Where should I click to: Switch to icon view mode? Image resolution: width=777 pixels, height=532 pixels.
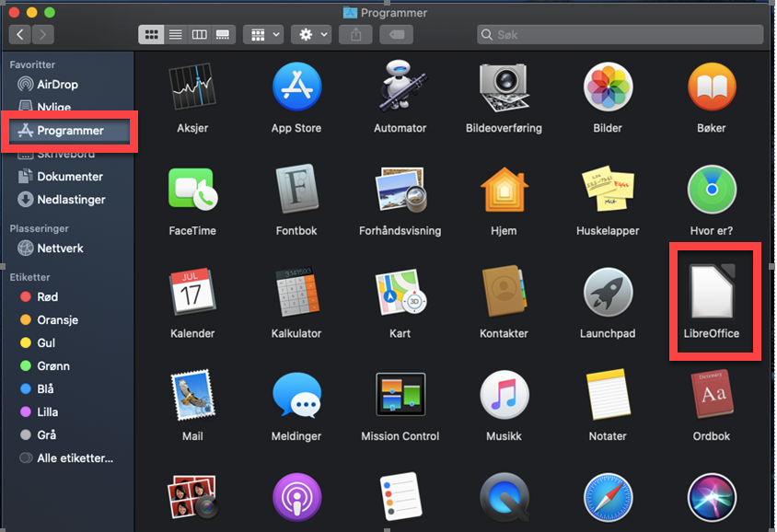click(151, 35)
